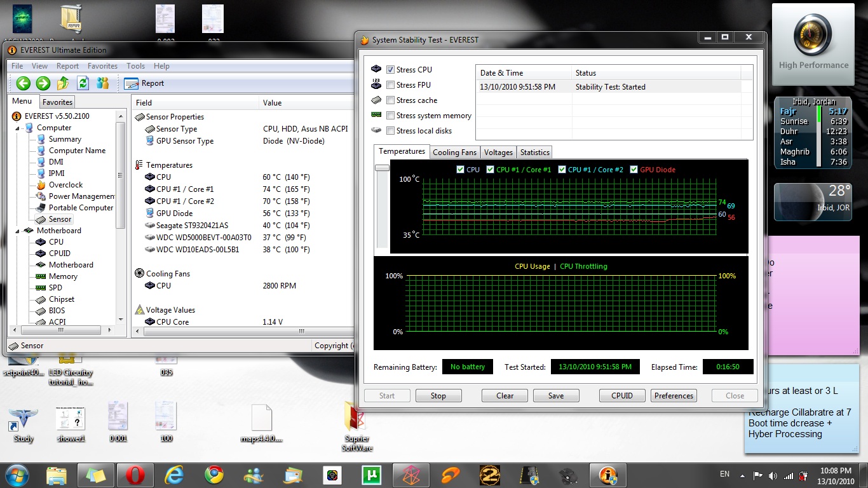Open the Tools menu

[135, 66]
